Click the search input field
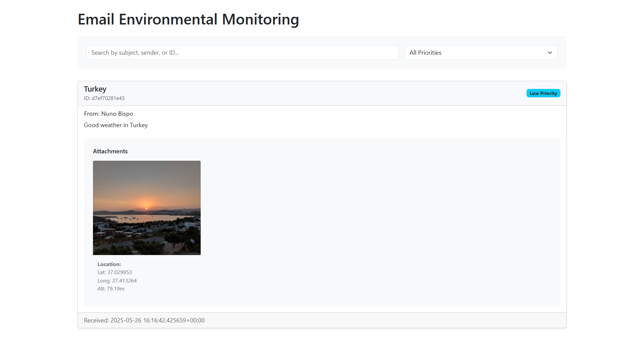This screenshot has width=644, height=362. tap(242, 52)
